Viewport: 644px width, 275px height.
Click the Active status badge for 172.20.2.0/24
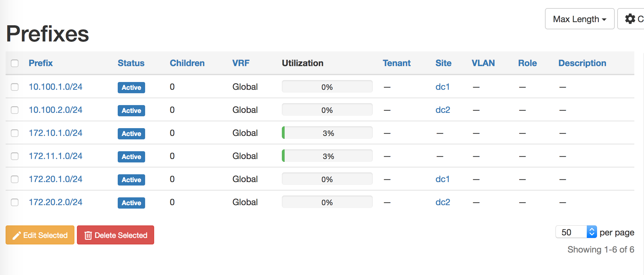point(131,203)
